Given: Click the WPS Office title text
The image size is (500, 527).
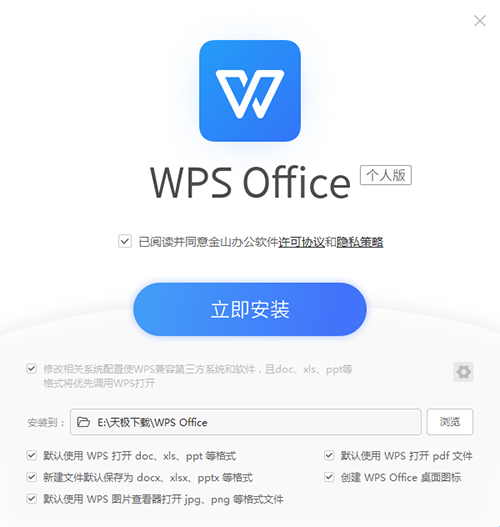Looking at the screenshot, I should point(250,183).
